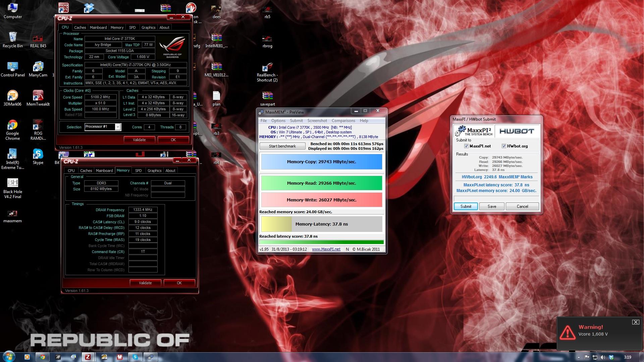Open the Black Hole V4.2 Final icon
This screenshot has height=362, width=644.
tap(13, 188)
